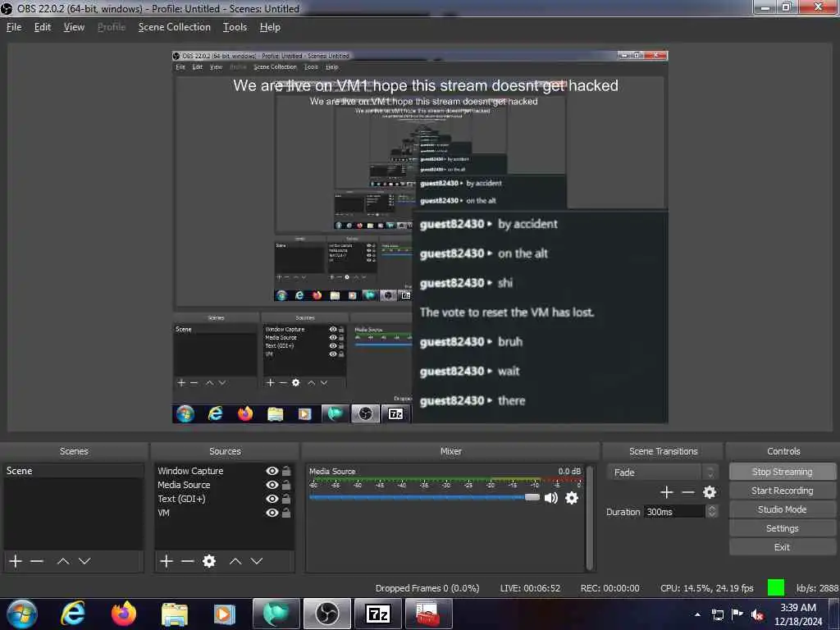The width and height of the screenshot is (840, 630).
Task: Open transition properties gear icon
Action: pos(710,492)
